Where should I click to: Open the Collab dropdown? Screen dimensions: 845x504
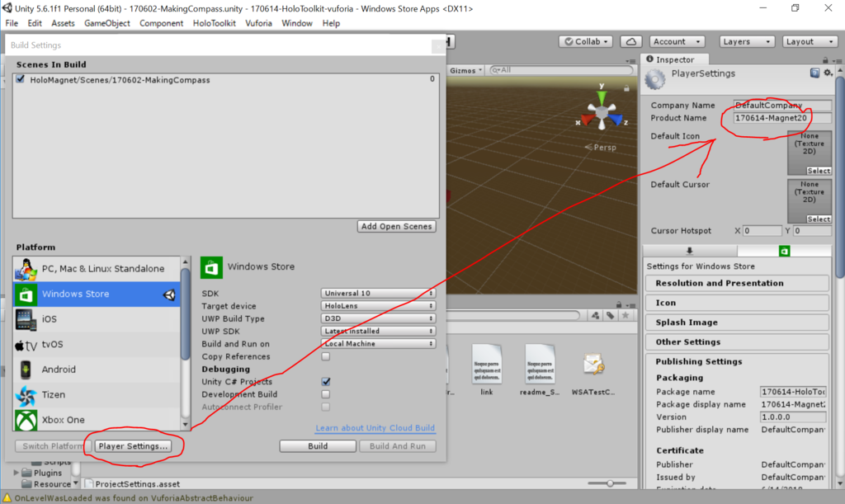pyautogui.click(x=585, y=41)
